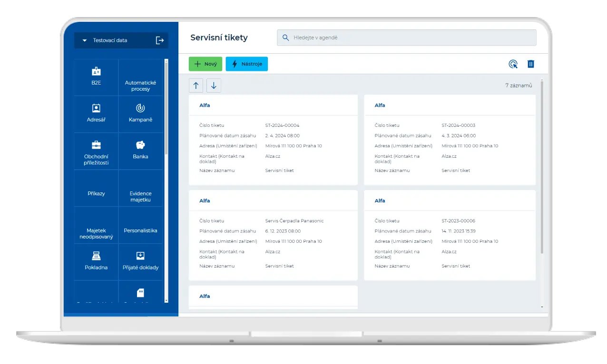The height and width of the screenshot is (364, 607).
Task: Open ticket ST-2024-00004 Alfa link
Action: [205, 105]
